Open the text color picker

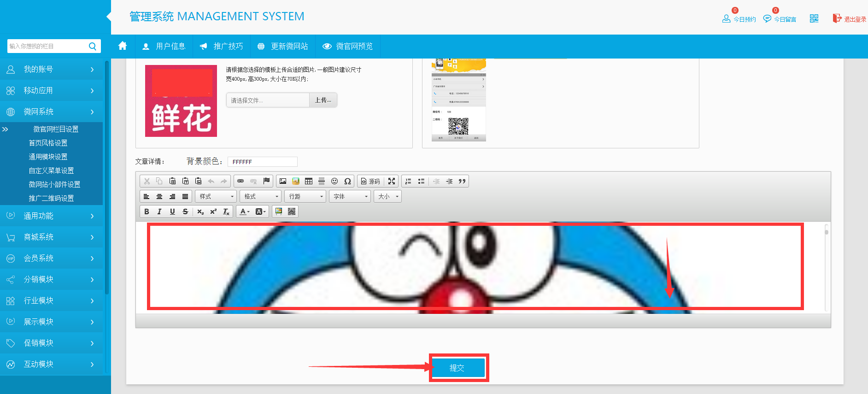(x=244, y=212)
